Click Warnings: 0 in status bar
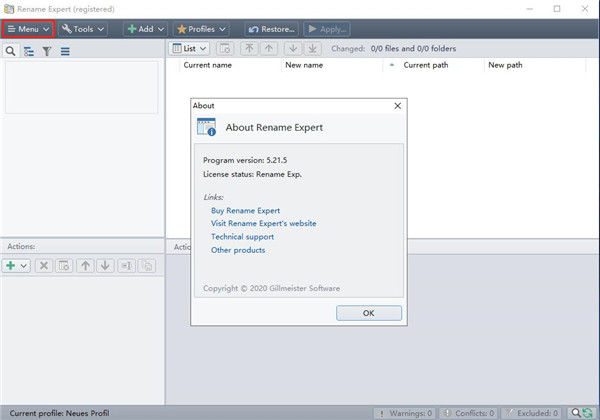Screen dimensions: 600x420 coord(406,413)
